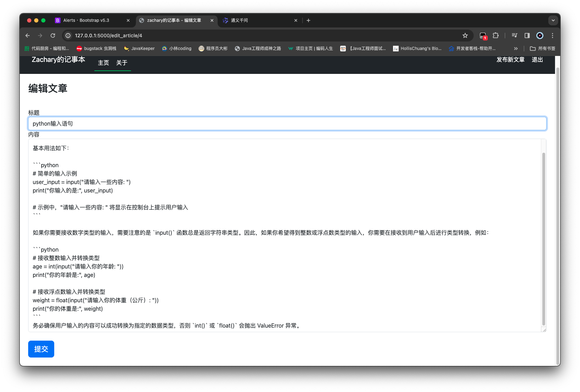Click the 标题 field label
580x392 pixels.
click(x=34, y=113)
